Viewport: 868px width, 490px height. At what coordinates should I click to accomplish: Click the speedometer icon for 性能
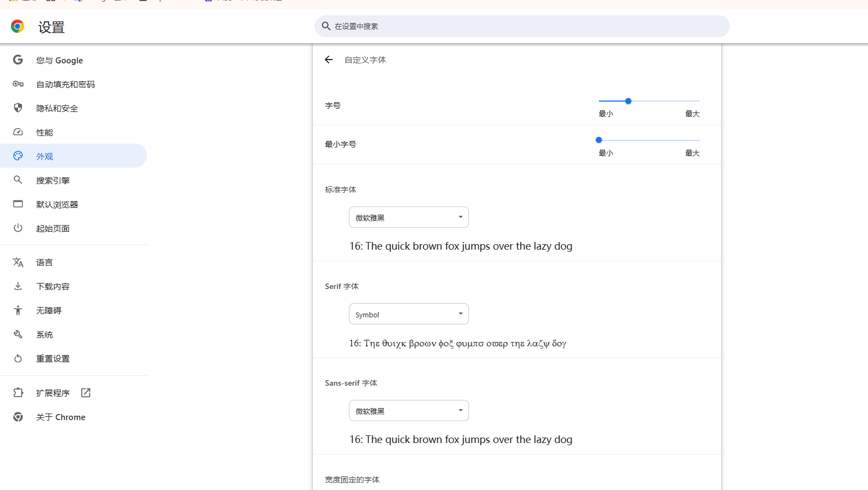pyautogui.click(x=18, y=132)
